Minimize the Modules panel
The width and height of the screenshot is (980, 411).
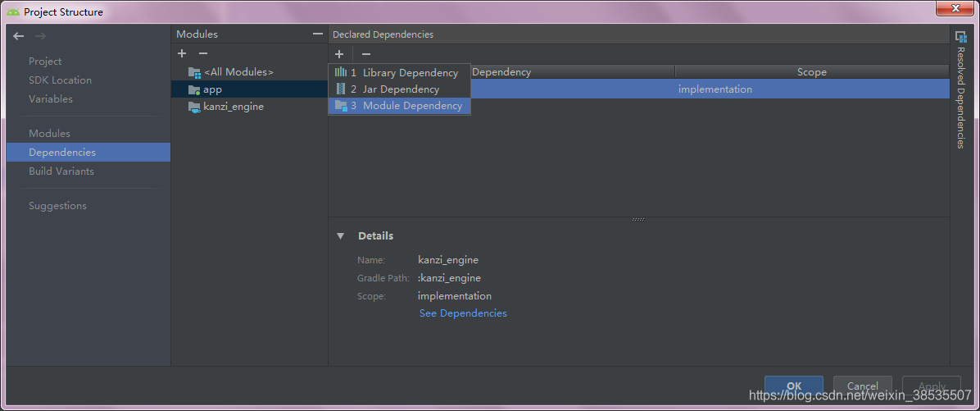click(x=317, y=34)
